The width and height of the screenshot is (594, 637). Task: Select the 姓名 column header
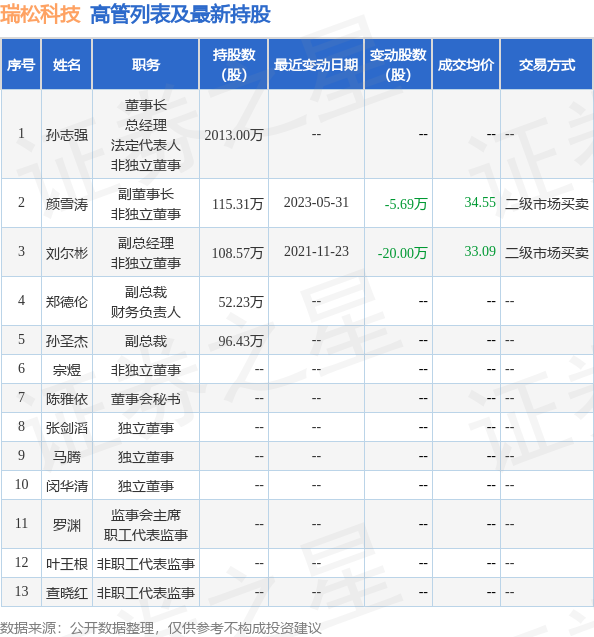67,65
